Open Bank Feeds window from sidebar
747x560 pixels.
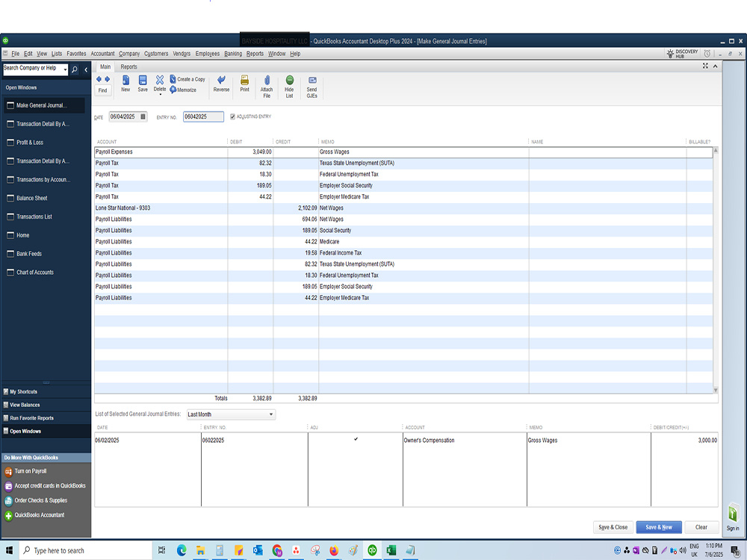[x=28, y=254]
